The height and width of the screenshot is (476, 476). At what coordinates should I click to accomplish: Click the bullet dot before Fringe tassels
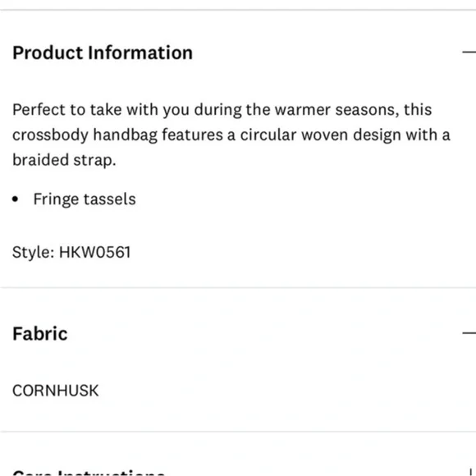[15, 199]
